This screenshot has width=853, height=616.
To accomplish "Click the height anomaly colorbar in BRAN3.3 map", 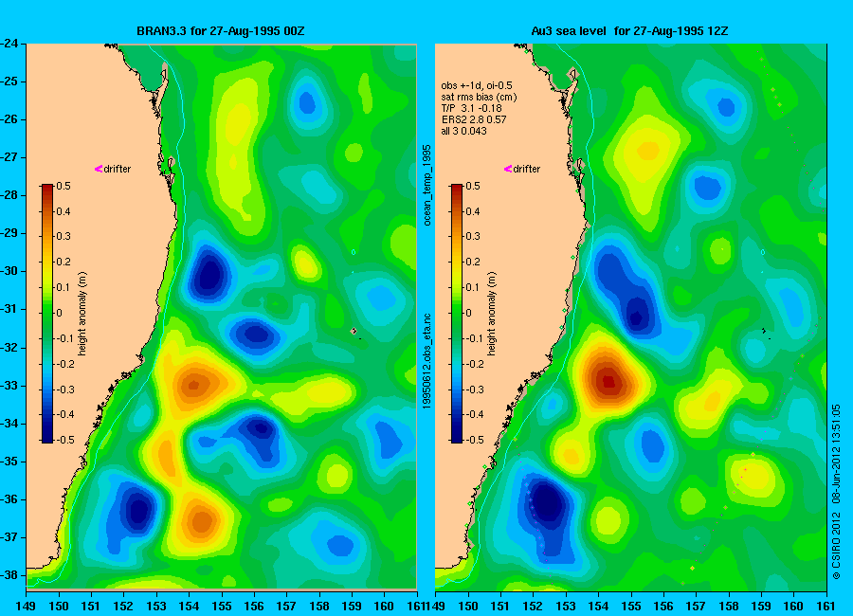I will [47, 314].
